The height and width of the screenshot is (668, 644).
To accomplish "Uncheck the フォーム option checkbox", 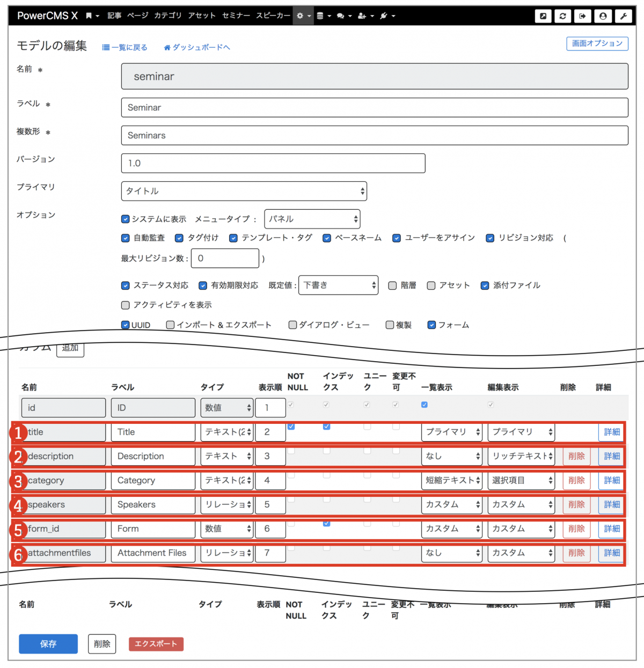I will click(x=431, y=325).
